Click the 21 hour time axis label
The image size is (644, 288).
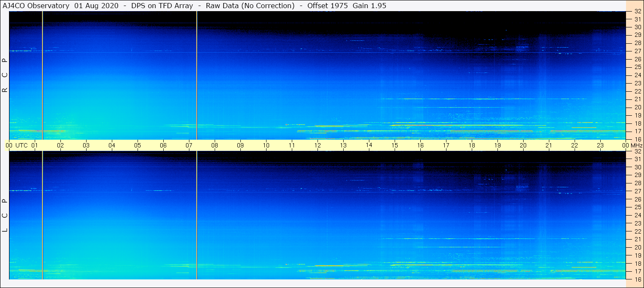coord(549,145)
